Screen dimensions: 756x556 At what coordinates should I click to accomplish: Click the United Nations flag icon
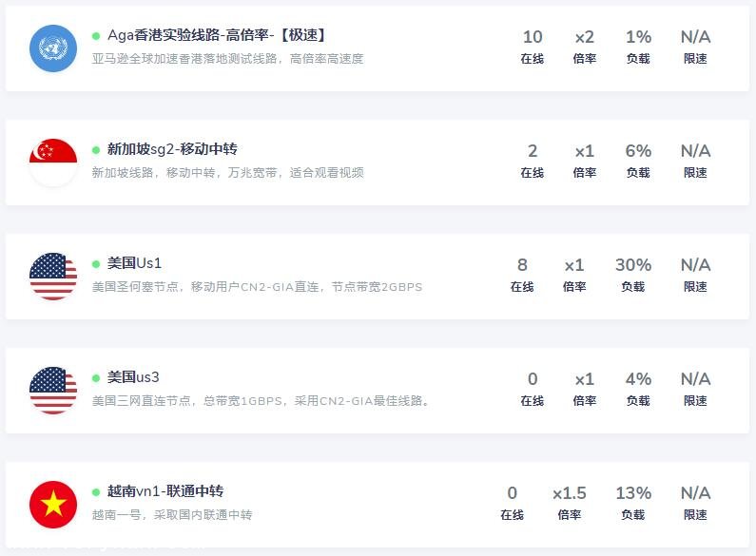pyautogui.click(x=53, y=48)
